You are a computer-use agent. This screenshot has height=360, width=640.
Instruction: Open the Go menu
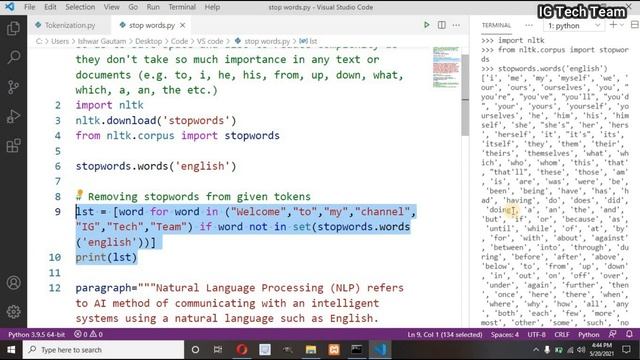133,7
